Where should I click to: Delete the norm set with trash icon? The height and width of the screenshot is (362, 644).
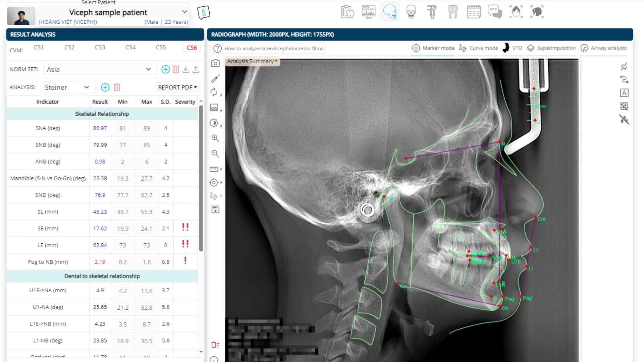[176, 69]
